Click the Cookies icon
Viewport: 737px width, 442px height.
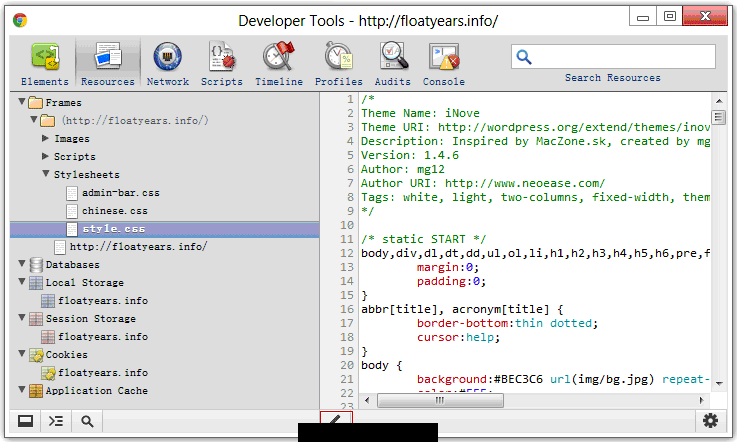(x=36, y=355)
